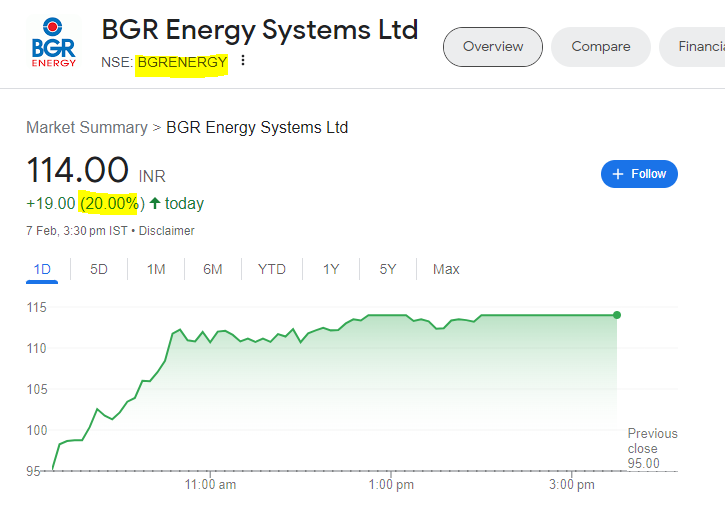
Task: Follow BGR Energy Systems stock
Action: tap(639, 174)
